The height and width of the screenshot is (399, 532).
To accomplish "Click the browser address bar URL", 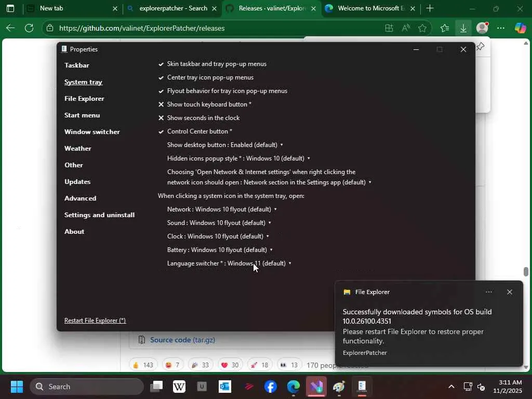I will (142, 28).
